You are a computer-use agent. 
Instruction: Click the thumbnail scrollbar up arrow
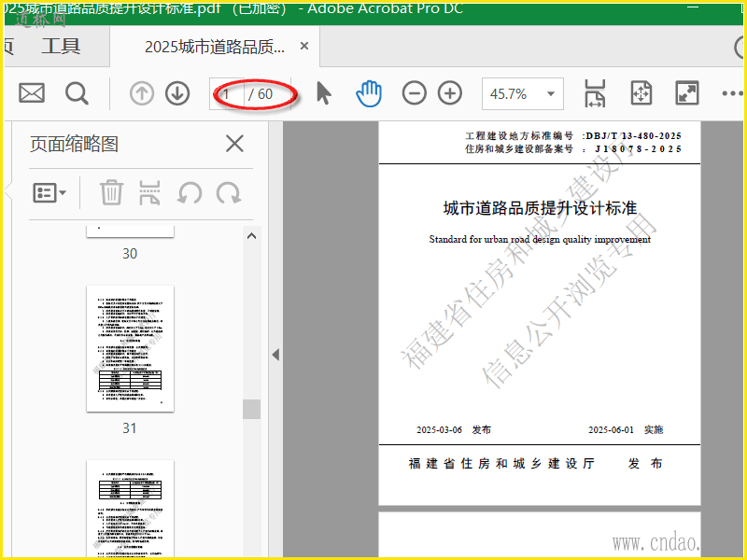(x=251, y=236)
